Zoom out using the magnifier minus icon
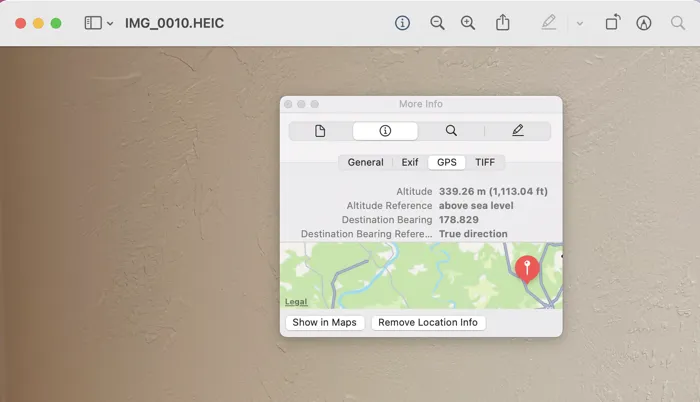The image size is (700, 402). 437,23
